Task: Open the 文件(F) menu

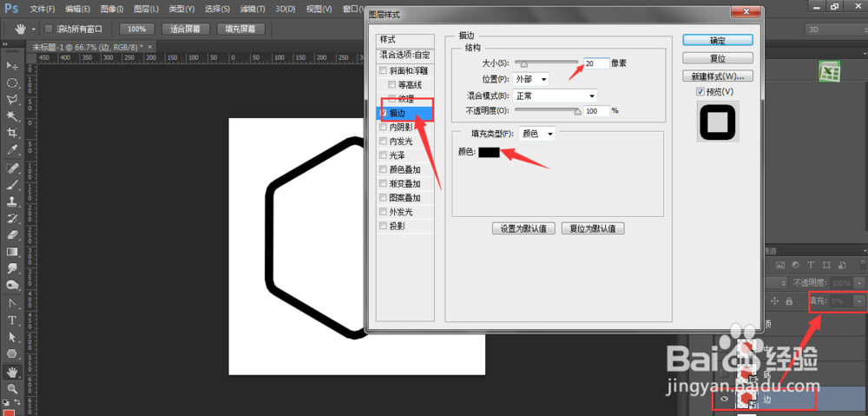Action: [x=43, y=10]
